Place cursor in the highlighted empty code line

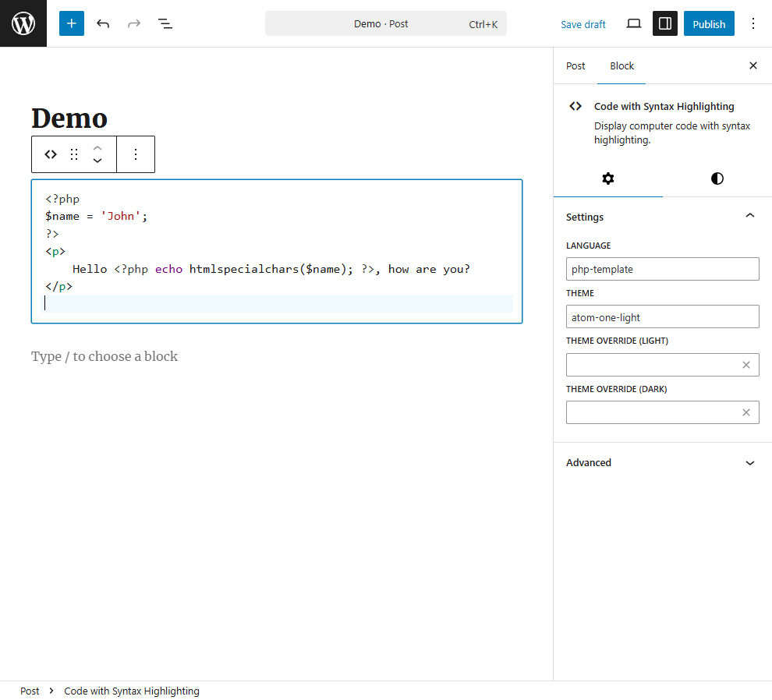click(278, 303)
